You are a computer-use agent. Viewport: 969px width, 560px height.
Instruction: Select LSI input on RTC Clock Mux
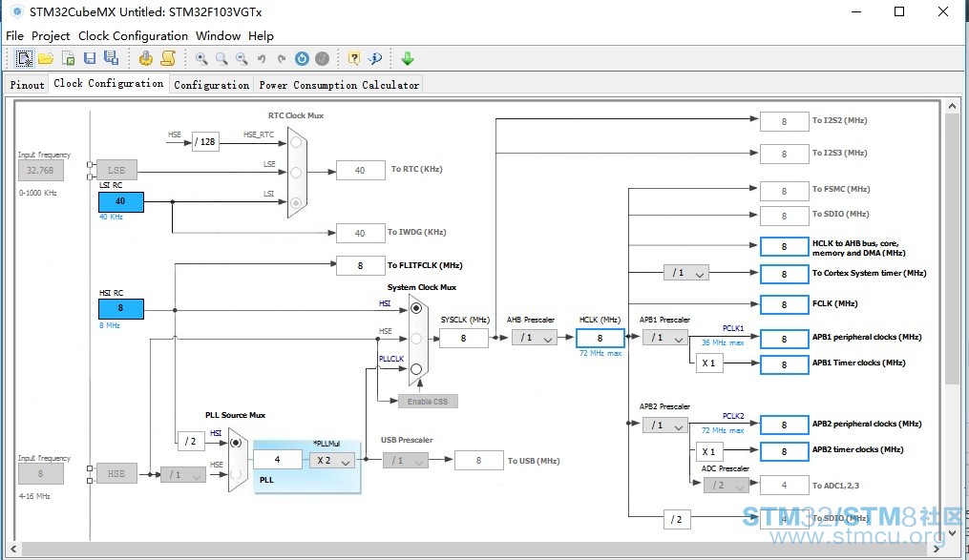click(296, 202)
